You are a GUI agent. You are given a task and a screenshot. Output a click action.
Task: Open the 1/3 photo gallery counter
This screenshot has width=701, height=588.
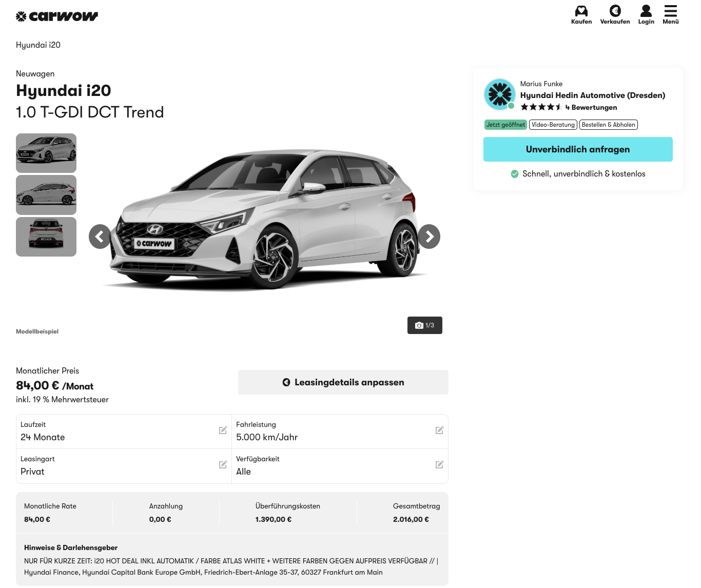pos(424,325)
